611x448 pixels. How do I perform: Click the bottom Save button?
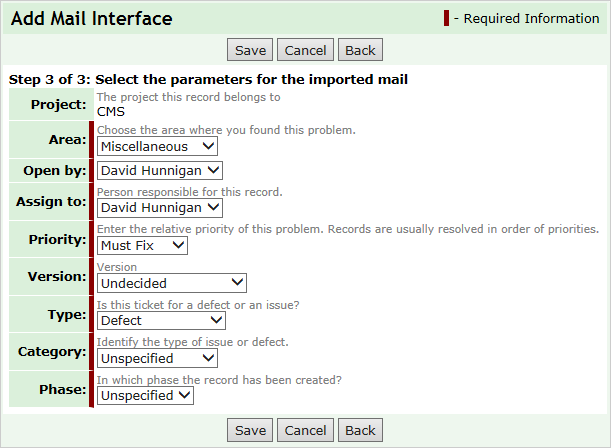click(x=250, y=430)
